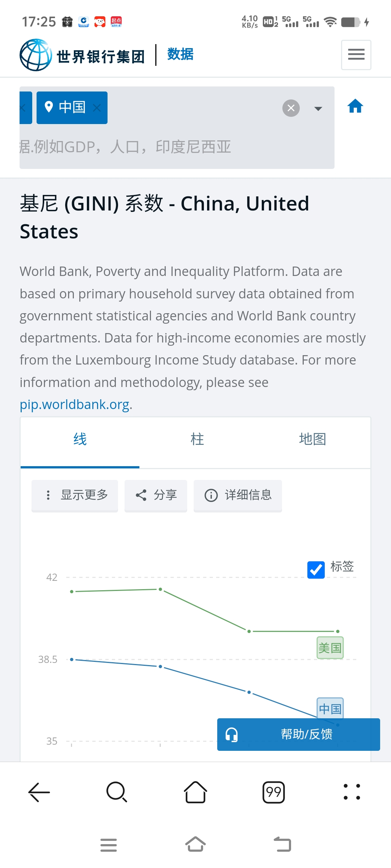This screenshot has width=391, height=868.
Task: Tap the blue home icon
Action: click(355, 107)
